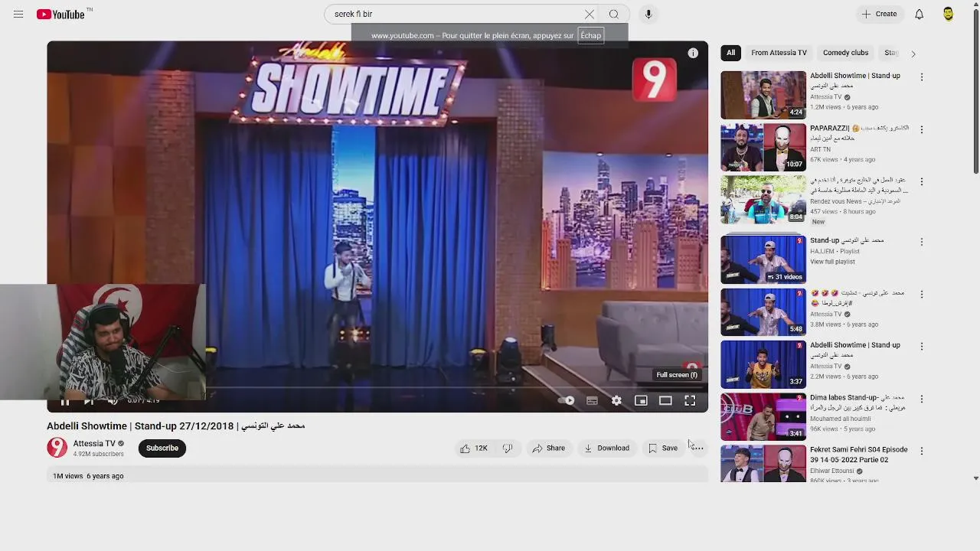Viewport: 980px width, 551px height.
Task: Open more actions menu under the video
Action: pos(697,448)
